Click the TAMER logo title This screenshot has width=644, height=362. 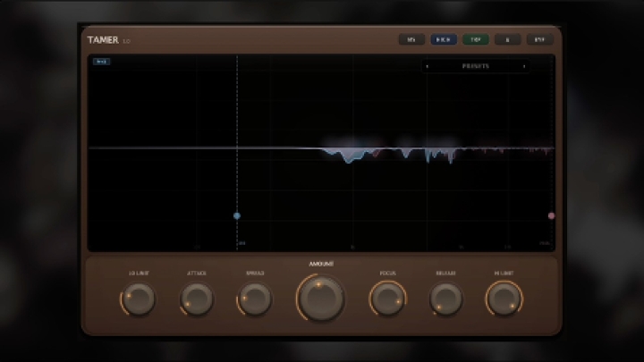point(103,40)
